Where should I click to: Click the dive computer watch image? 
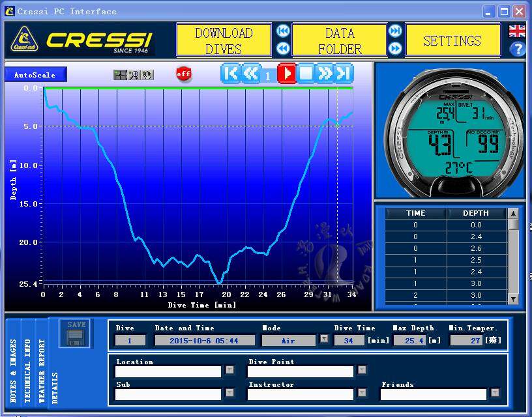(453, 132)
